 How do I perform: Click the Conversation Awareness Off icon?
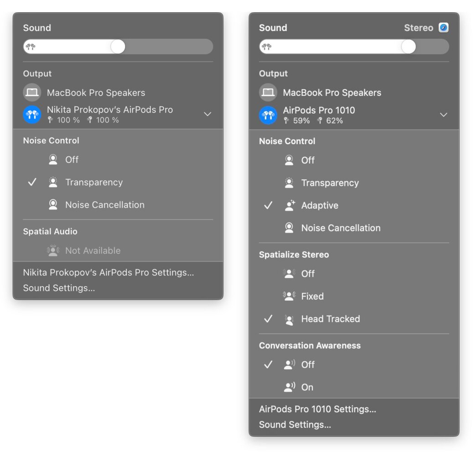click(290, 364)
